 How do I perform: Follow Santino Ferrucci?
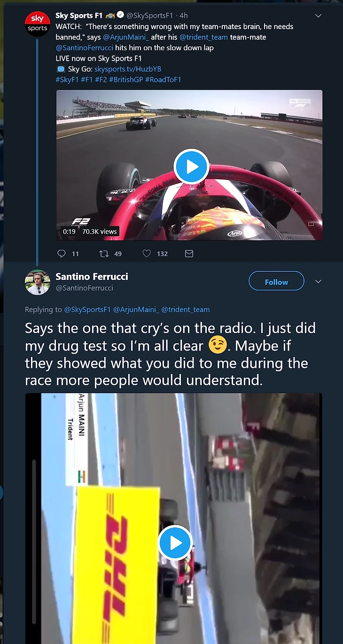coord(276,282)
